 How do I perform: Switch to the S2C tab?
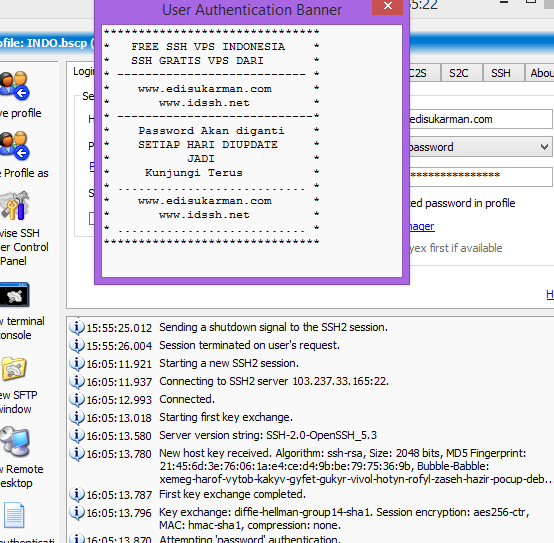coord(459,73)
